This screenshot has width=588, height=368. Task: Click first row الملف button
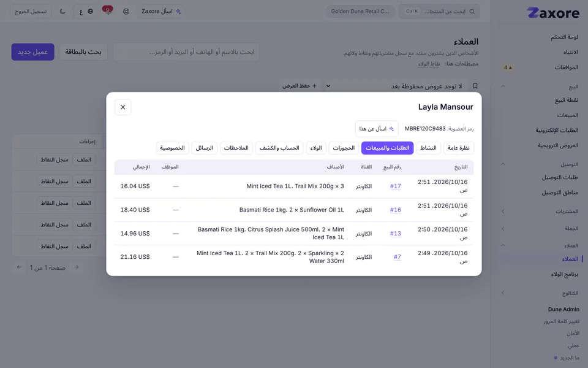click(x=84, y=159)
